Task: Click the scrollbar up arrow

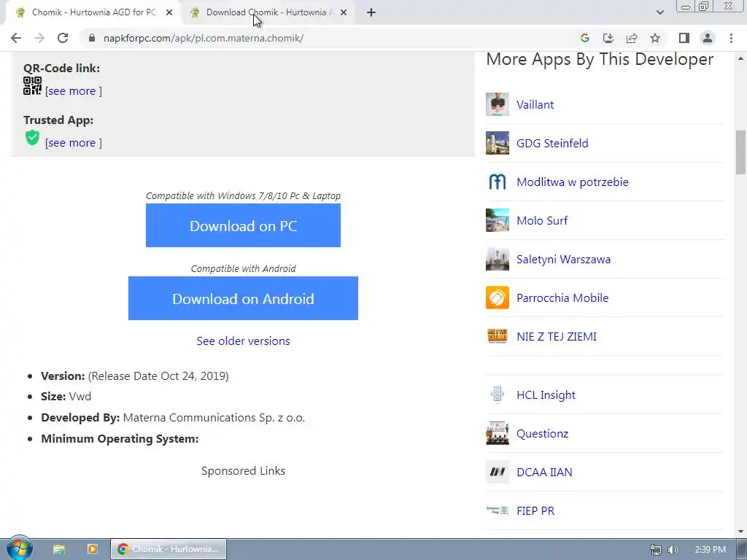Action: tap(741, 58)
